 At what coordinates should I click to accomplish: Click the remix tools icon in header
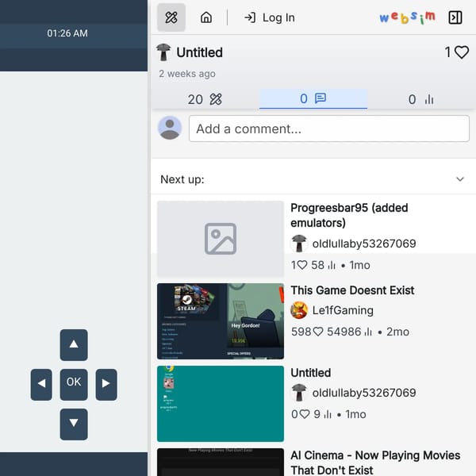(x=171, y=17)
